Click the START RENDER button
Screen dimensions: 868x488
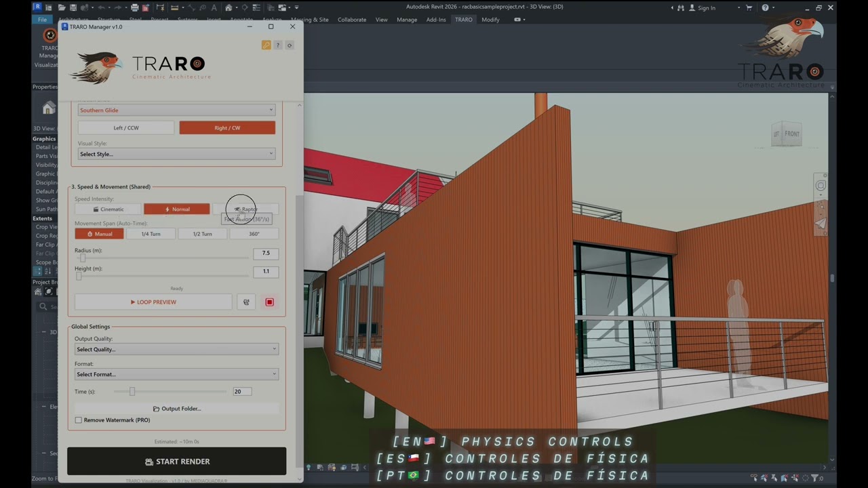(176, 462)
